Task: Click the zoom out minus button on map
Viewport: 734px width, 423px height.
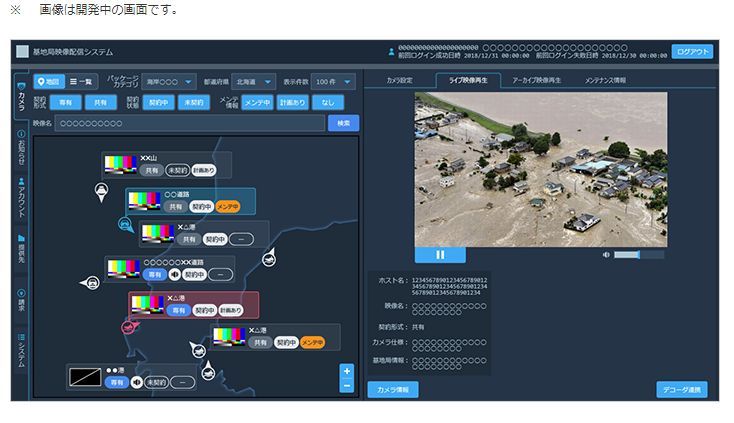Action: (347, 386)
